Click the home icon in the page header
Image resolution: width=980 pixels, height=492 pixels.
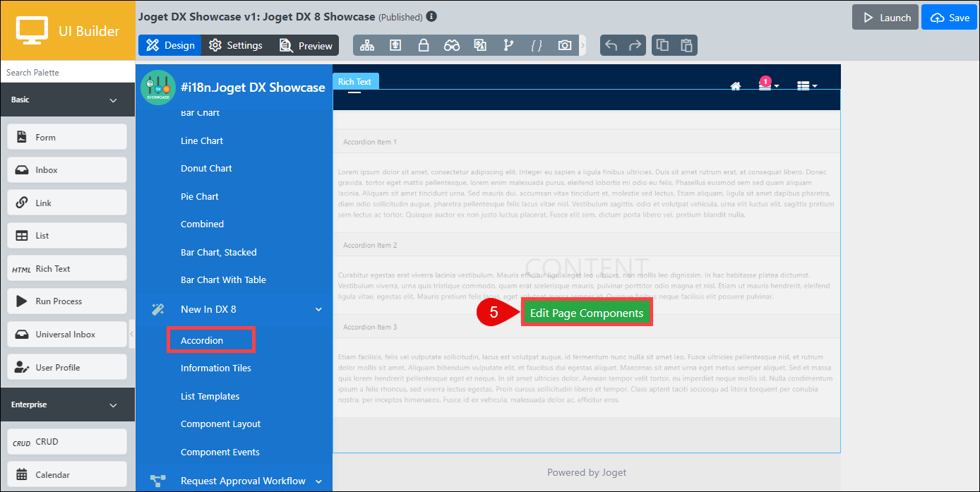(x=736, y=86)
